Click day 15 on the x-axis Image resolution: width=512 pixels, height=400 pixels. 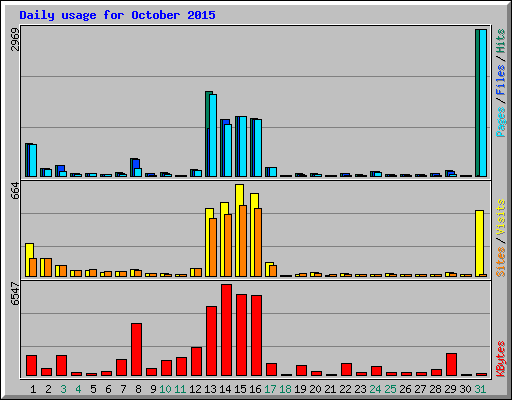click(x=240, y=389)
